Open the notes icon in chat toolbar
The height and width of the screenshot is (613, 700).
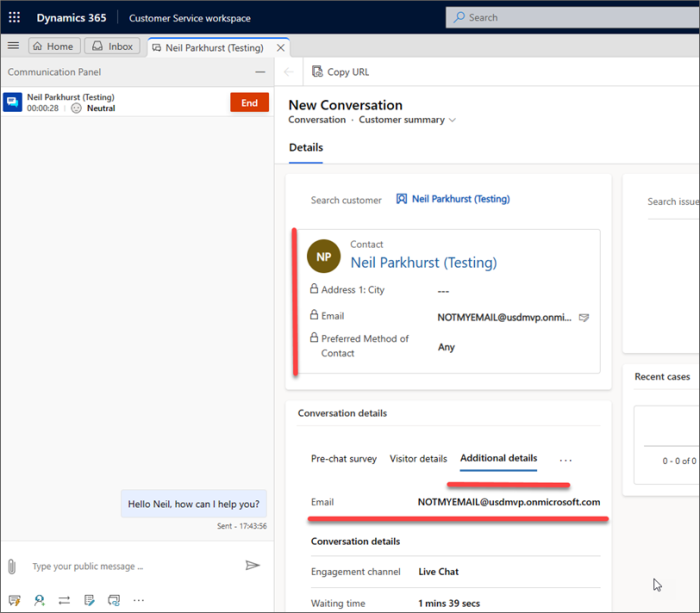point(89,600)
